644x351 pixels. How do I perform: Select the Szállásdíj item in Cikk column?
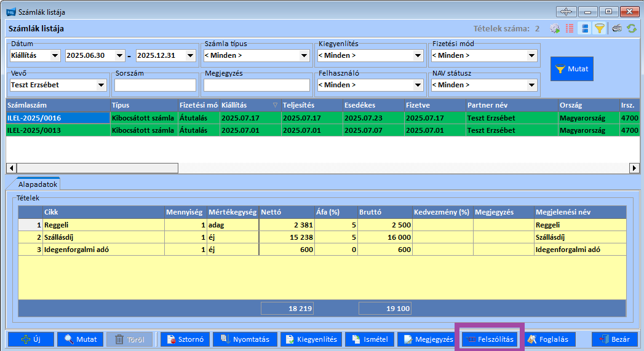coord(103,237)
